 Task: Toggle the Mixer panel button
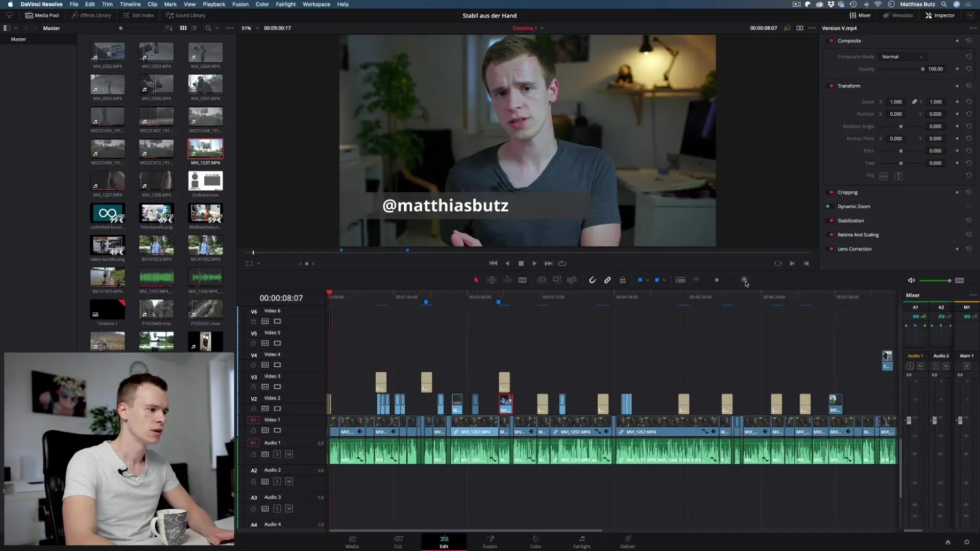[x=861, y=15]
